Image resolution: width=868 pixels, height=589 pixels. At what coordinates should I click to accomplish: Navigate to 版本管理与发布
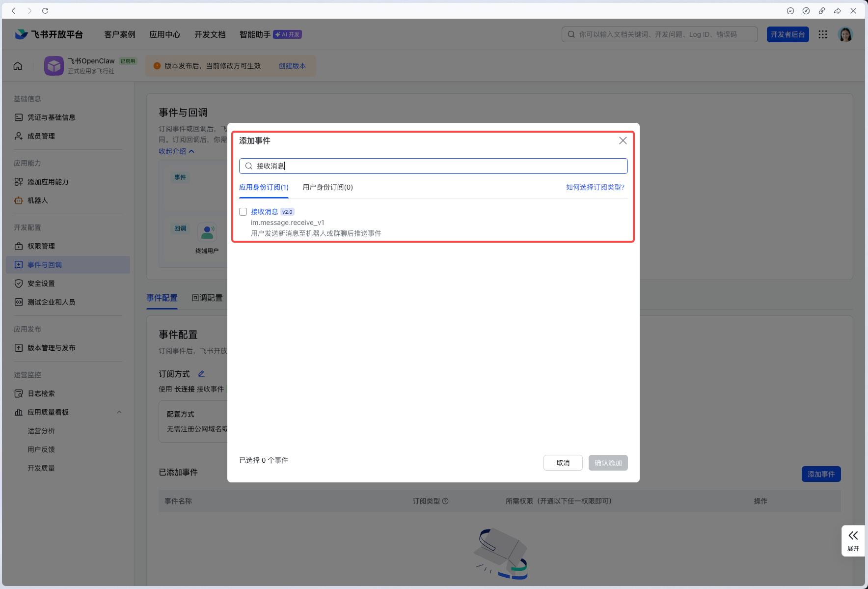tap(51, 347)
